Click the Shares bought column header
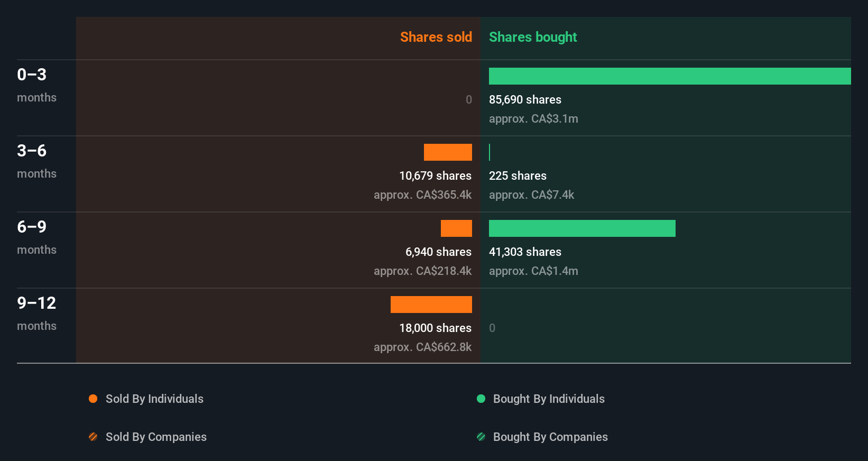The image size is (868, 461). (533, 37)
